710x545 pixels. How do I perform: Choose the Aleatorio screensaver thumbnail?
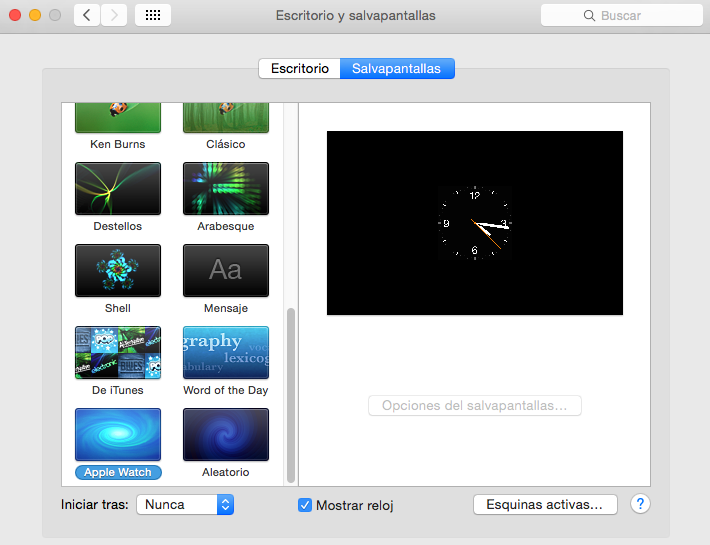(x=226, y=435)
